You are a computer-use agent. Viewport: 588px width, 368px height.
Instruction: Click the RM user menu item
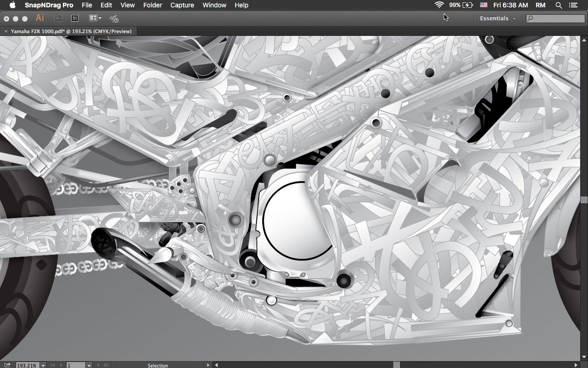pos(540,5)
